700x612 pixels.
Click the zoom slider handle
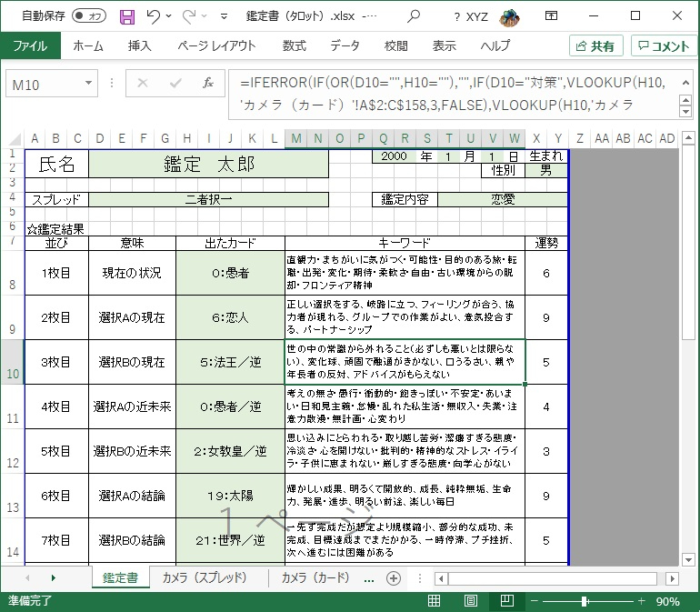pos(585,601)
